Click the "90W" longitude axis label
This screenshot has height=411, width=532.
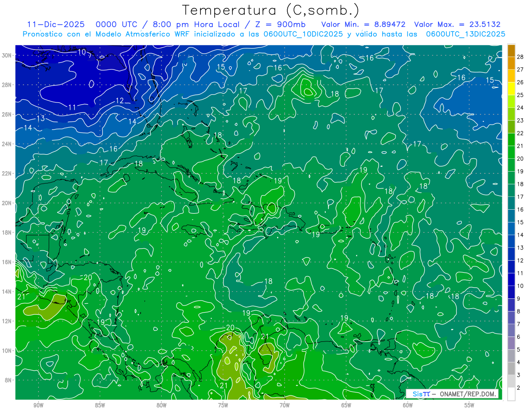coord(38,405)
